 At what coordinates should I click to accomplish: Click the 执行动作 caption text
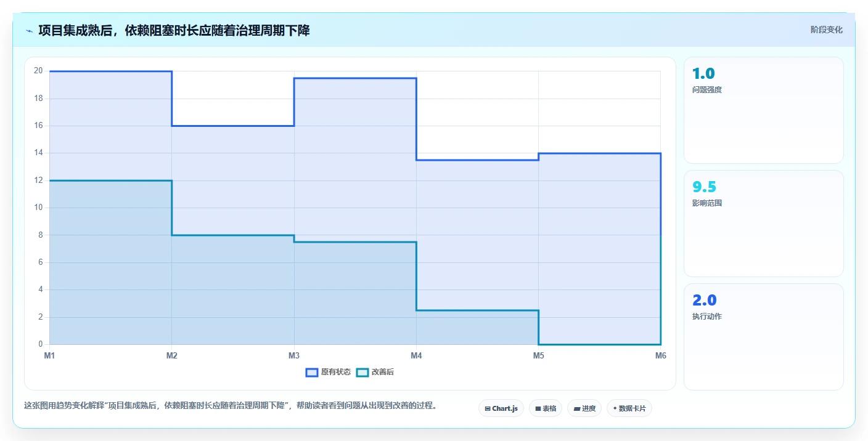point(707,317)
